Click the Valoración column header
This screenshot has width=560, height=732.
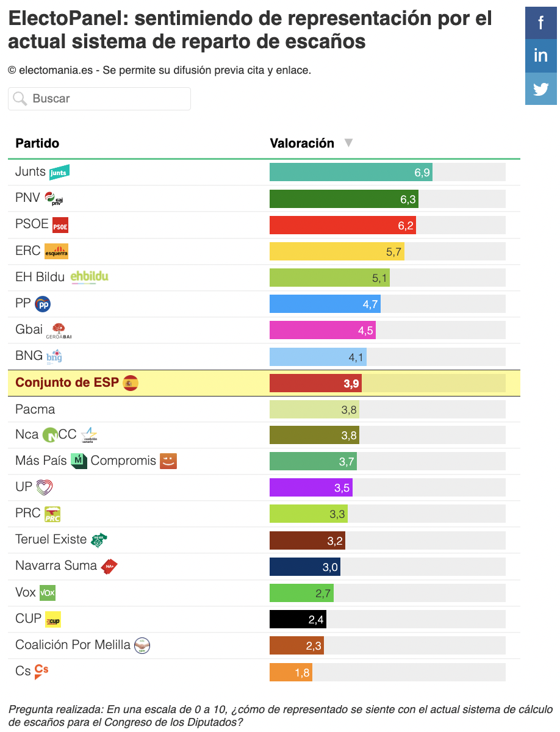click(302, 143)
